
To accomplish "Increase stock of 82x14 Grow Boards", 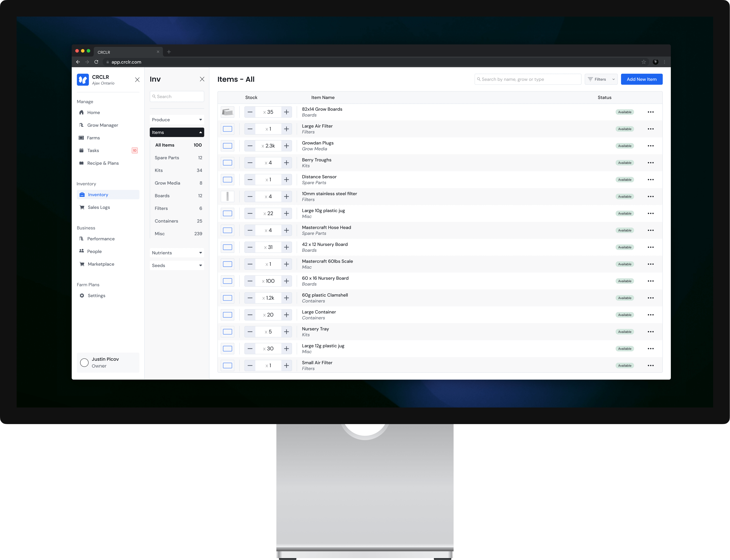I will click(286, 112).
